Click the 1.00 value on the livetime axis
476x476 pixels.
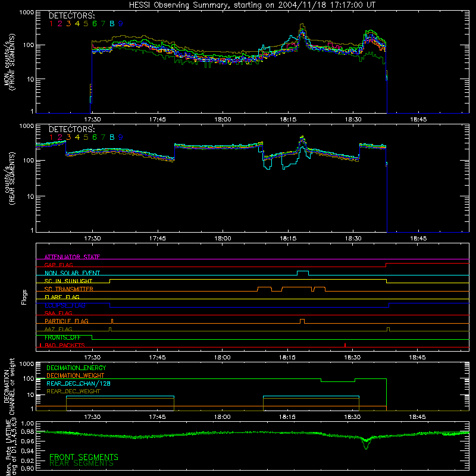27,423
